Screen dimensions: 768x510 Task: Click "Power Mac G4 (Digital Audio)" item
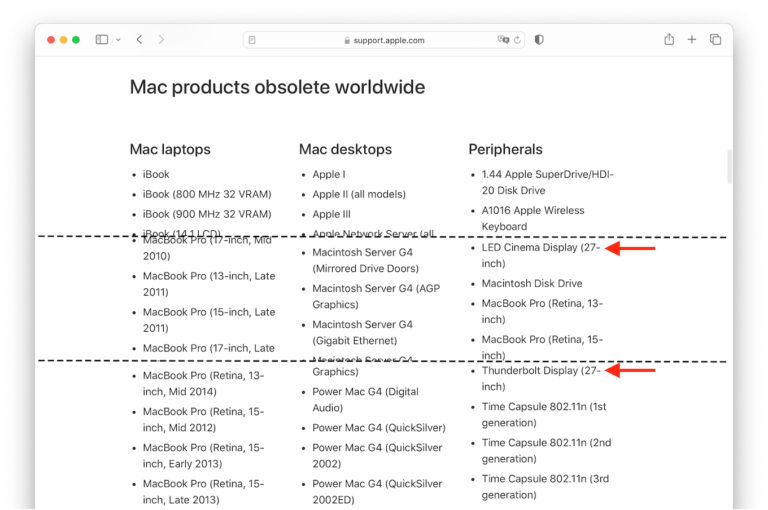(365, 400)
